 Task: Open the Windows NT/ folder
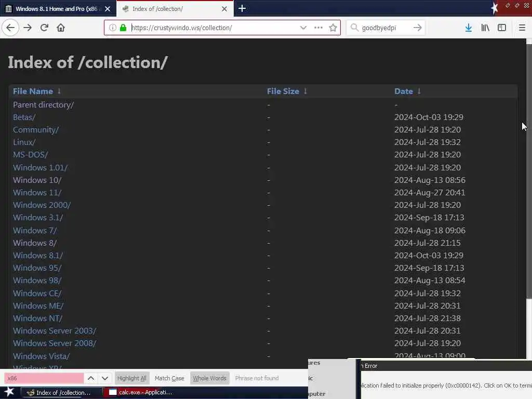tap(37, 318)
